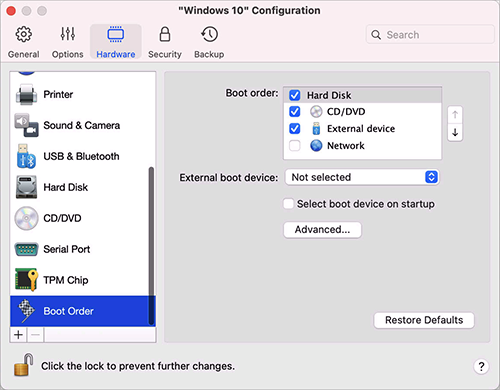Click the magnifier icon in Search
Screen dimensions: 500x390
(x=376, y=35)
